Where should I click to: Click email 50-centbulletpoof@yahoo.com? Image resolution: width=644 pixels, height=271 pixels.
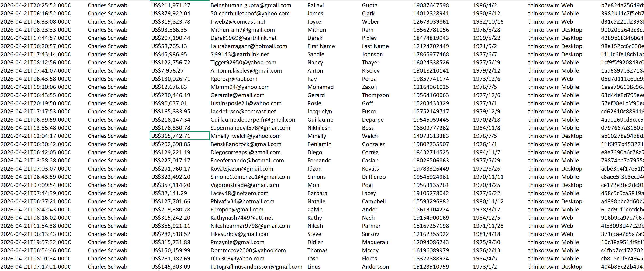point(250,14)
